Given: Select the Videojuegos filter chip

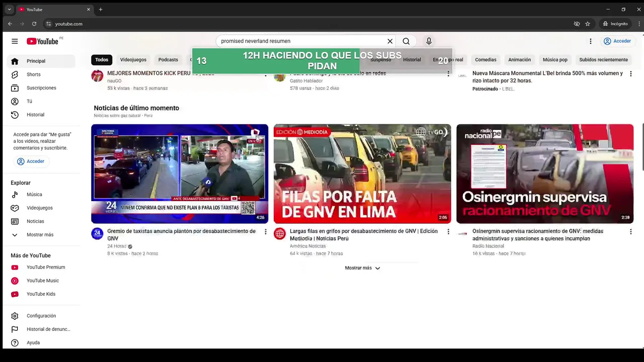Looking at the screenshot, I should [133, 60].
